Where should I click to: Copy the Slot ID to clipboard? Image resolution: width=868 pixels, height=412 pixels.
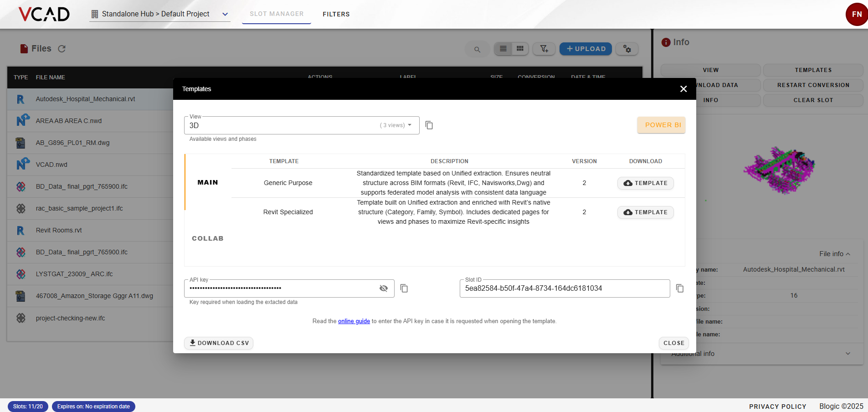point(679,288)
